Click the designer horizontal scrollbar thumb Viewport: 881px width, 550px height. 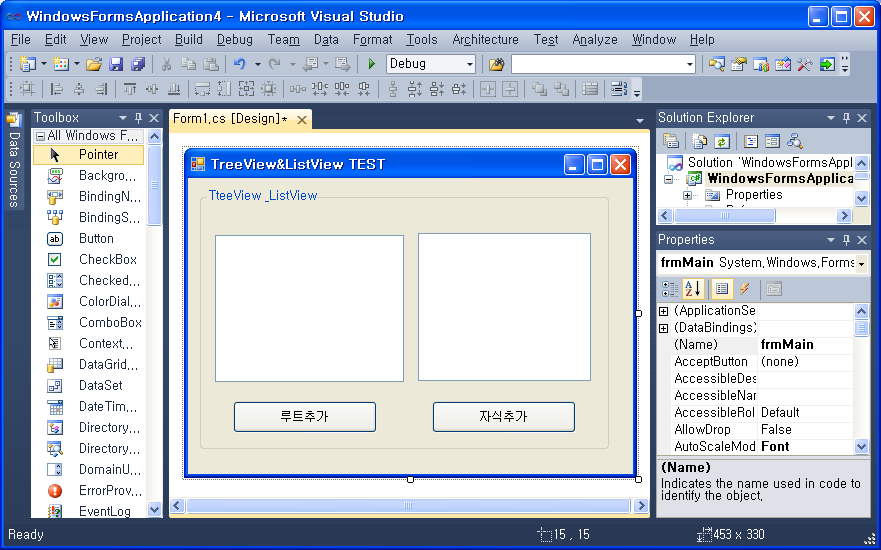point(408,506)
